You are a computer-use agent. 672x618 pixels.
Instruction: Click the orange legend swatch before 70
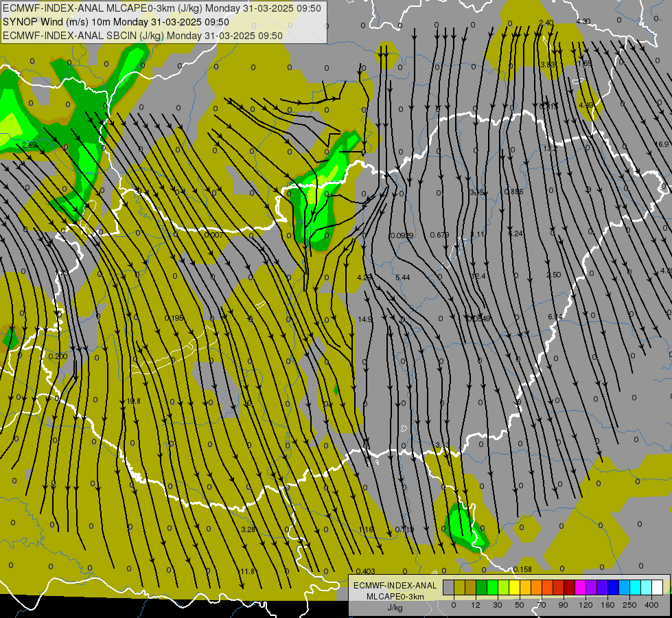click(x=537, y=587)
